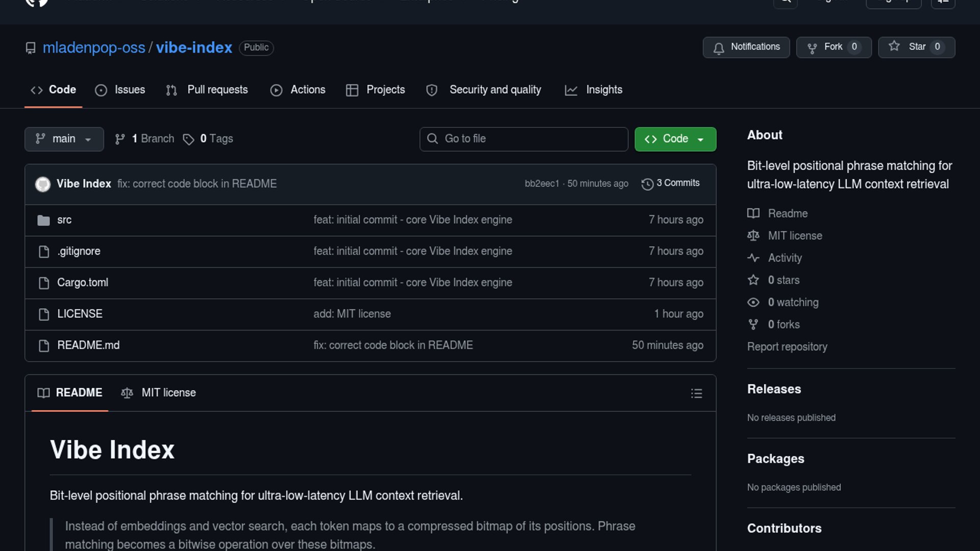The height and width of the screenshot is (551, 980).
Task: Click the Notifications bell icon
Action: (719, 48)
